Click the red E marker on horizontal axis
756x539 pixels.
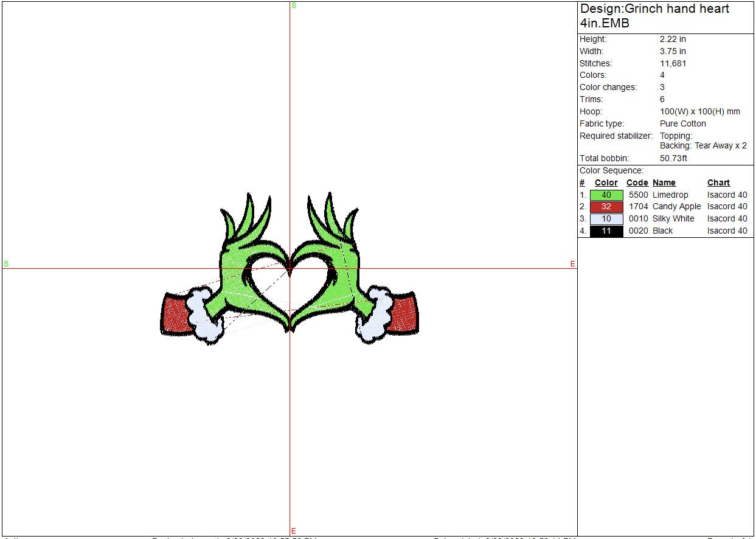pyautogui.click(x=572, y=263)
